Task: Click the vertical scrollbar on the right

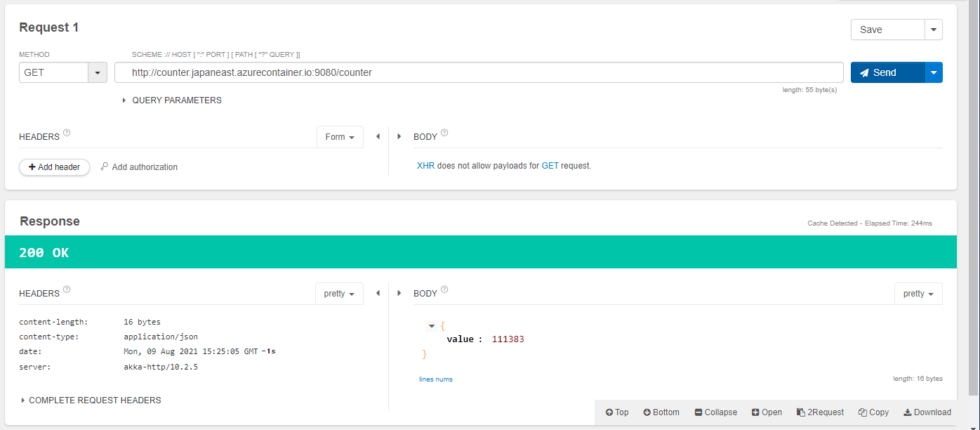Action: 974,197
